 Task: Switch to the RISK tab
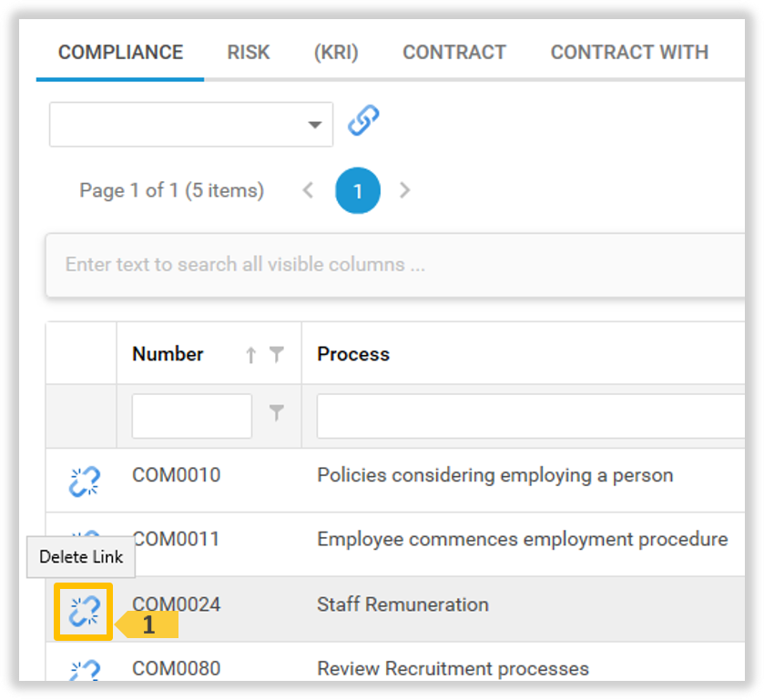pos(249,53)
